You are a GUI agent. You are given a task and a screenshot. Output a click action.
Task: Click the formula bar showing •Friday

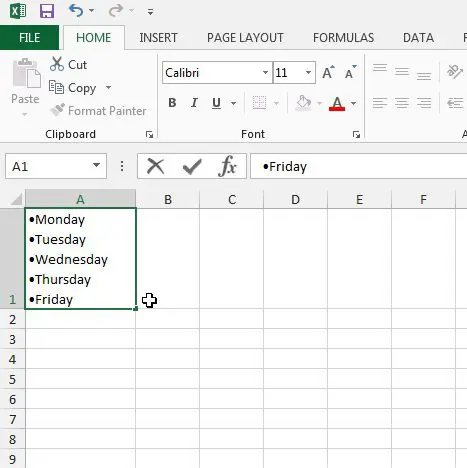coord(358,166)
